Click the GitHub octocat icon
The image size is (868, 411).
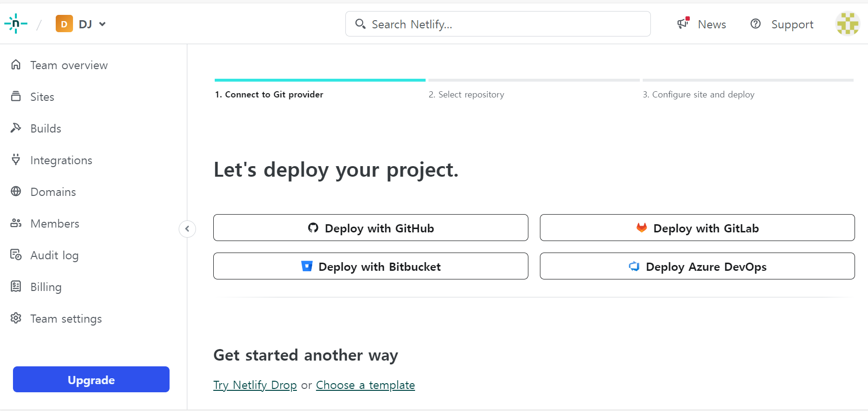(x=313, y=228)
